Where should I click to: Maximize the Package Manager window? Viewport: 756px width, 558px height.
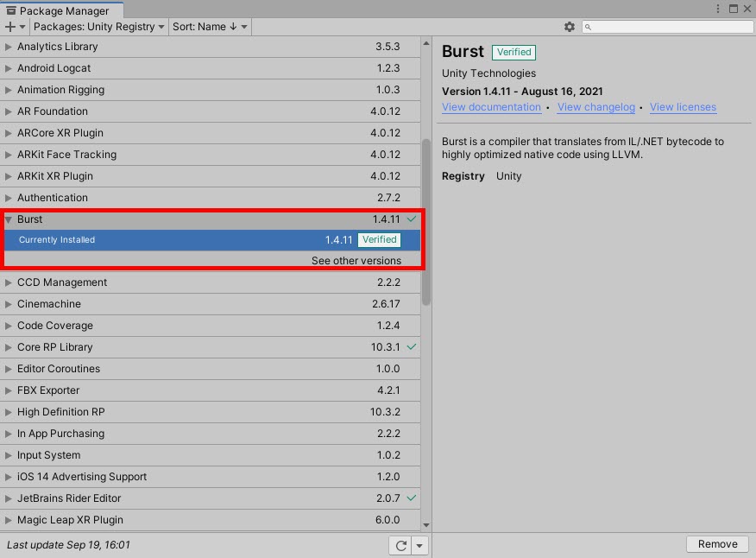click(734, 9)
